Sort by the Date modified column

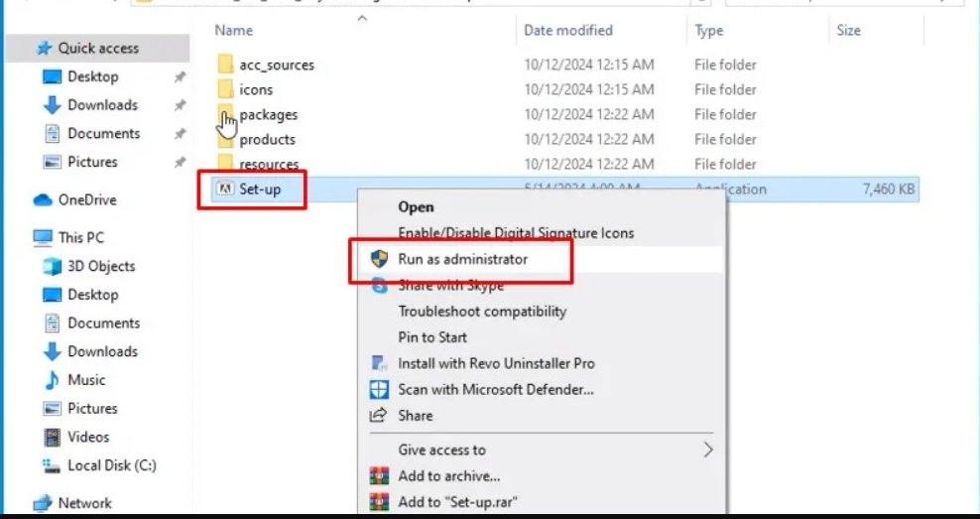click(x=568, y=31)
